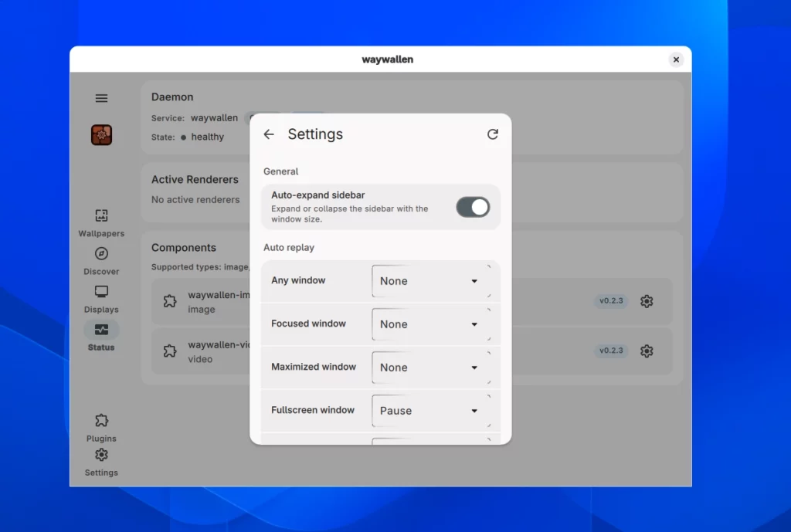Viewport: 791px width, 532px height.
Task: Open the Discover section
Action: (101, 261)
